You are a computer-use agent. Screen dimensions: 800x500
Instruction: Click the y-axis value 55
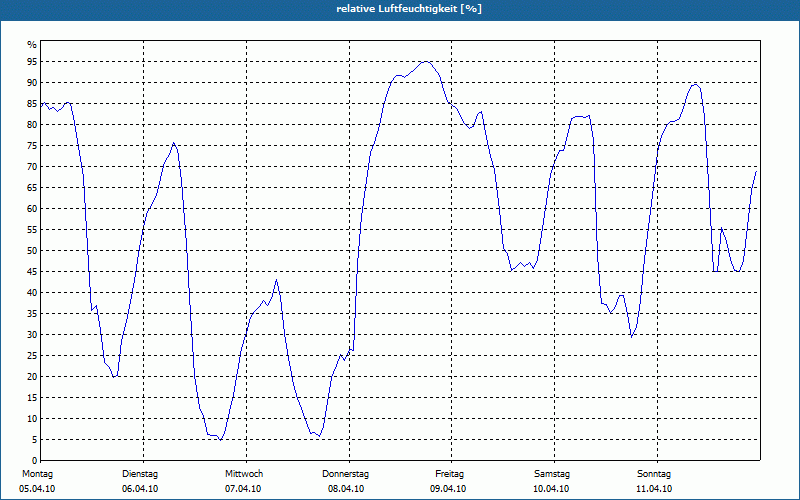click(x=32, y=230)
